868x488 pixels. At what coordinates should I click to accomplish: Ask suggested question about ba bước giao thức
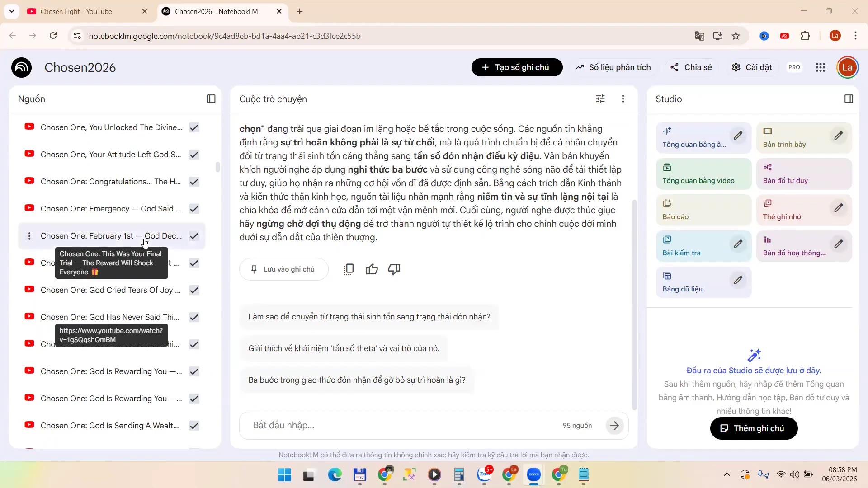(357, 380)
